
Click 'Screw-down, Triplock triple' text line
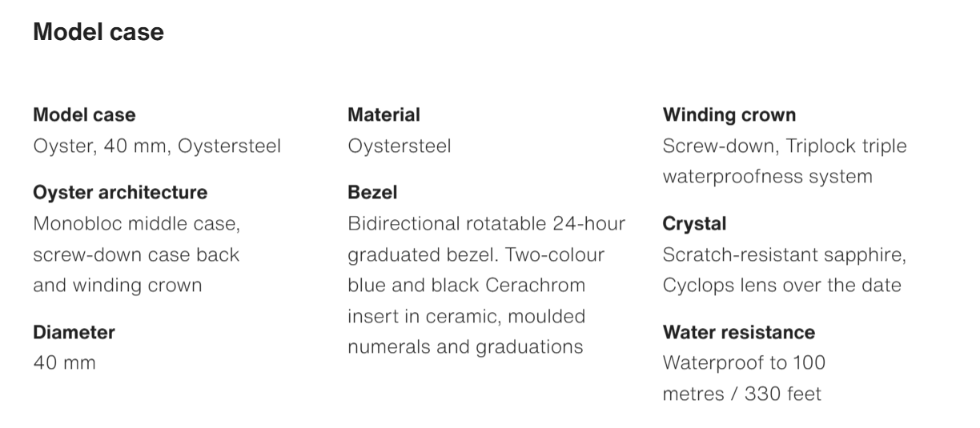point(785,146)
